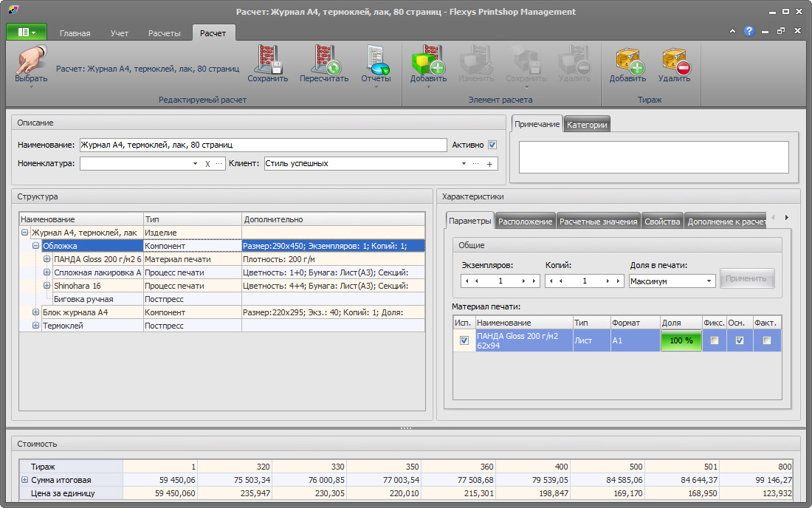Image resolution: width=812 pixels, height=508 pixels.
Task: Click the Наименование text field
Action: pos(263,145)
